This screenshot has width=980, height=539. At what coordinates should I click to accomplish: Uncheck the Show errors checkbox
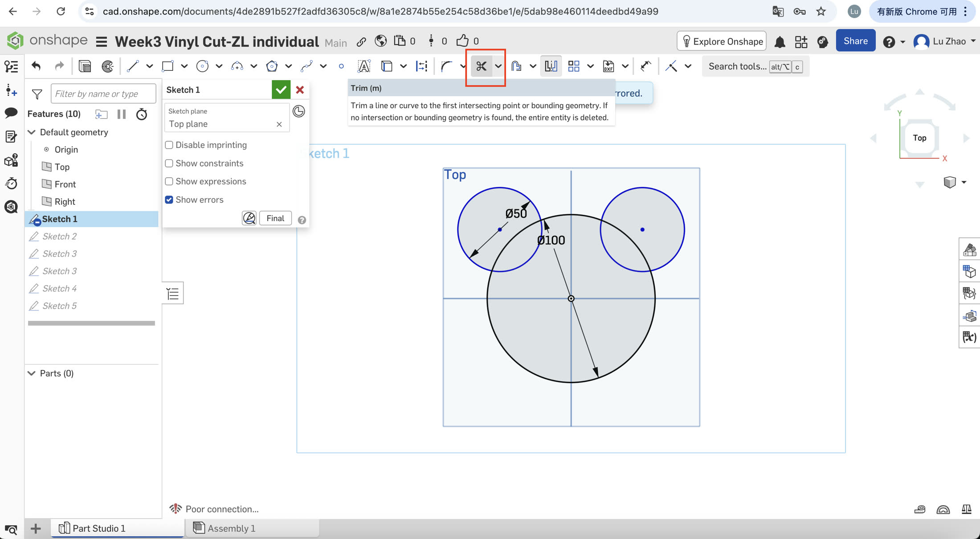(169, 200)
